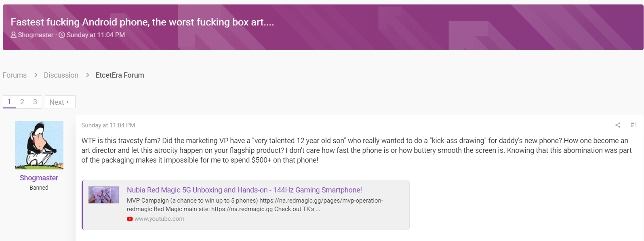Image resolution: width=644 pixels, height=241 pixels.
Task: Click the Next page button
Action: 60,102
